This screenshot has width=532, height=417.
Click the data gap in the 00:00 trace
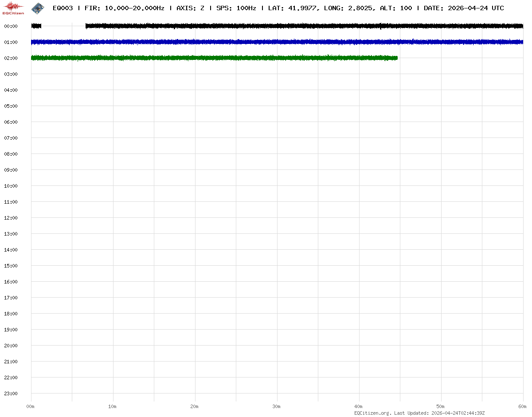point(63,26)
